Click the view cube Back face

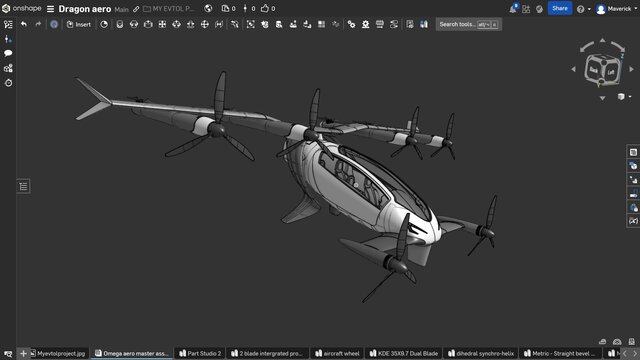tap(594, 70)
